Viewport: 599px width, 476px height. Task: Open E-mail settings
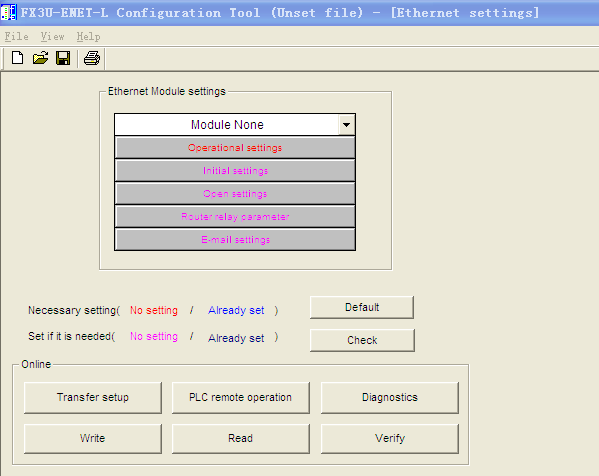(x=235, y=240)
